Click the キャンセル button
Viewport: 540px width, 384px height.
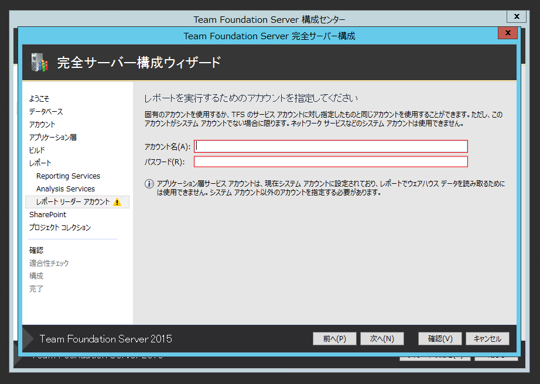pyautogui.click(x=487, y=339)
